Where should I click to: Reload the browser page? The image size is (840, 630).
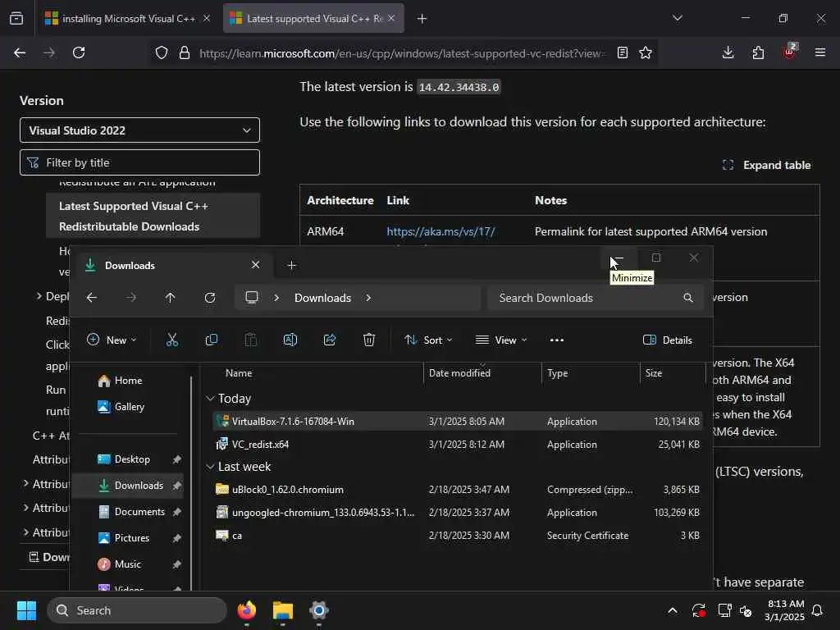point(79,52)
